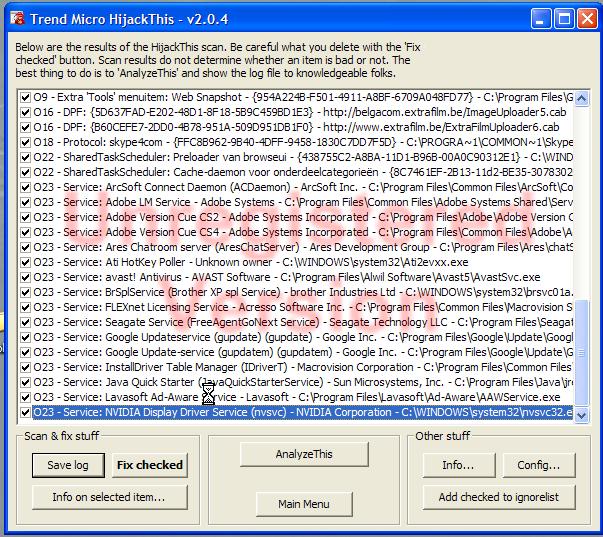Uncheck the BrSplService Brother service checkbox
The image size is (603, 537).
point(25,292)
